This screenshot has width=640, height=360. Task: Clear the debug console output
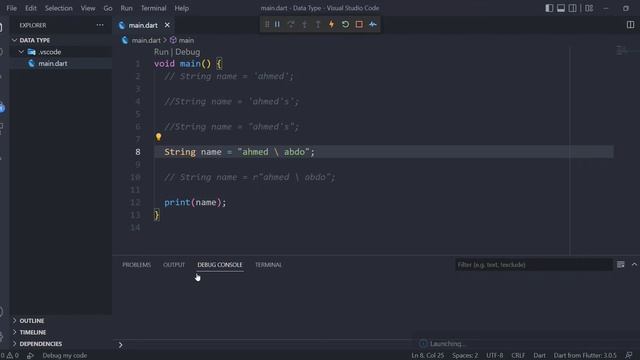620,265
